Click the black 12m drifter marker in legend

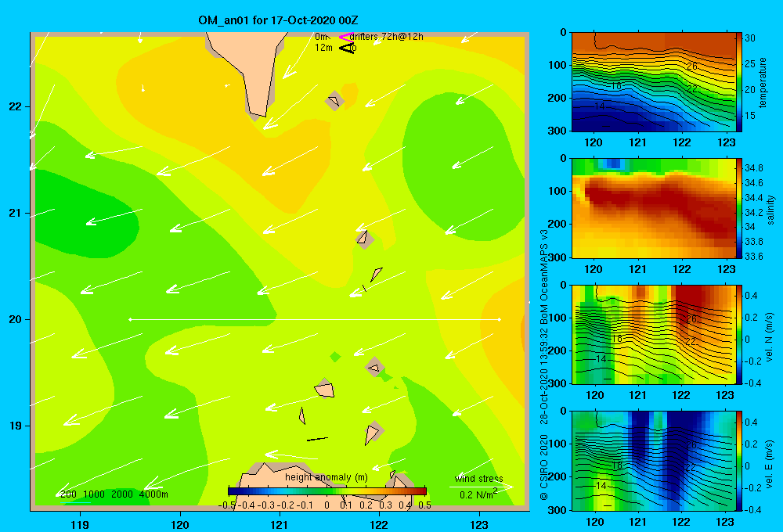[x=347, y=48]
